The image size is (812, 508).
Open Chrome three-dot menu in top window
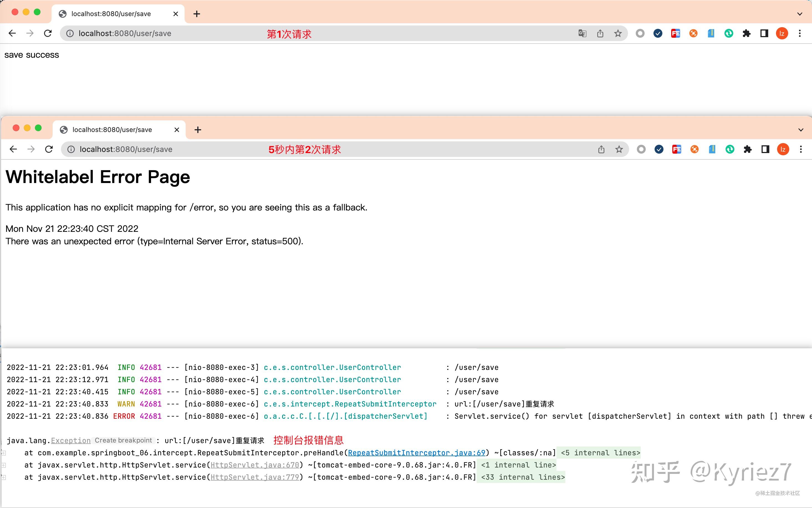[x=800, y=33]
